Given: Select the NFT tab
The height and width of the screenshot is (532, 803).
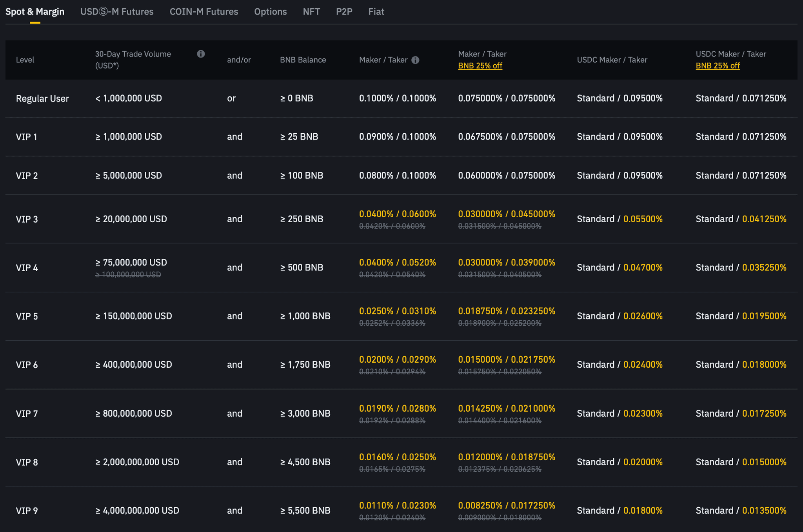Looking at the screenshot, I should tap(311, 12).
